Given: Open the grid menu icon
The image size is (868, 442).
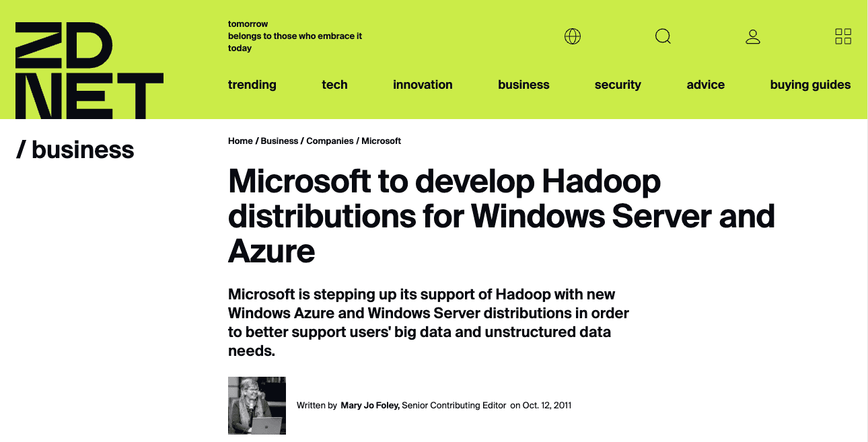Looking at the screenshot, I should [843, 36].
